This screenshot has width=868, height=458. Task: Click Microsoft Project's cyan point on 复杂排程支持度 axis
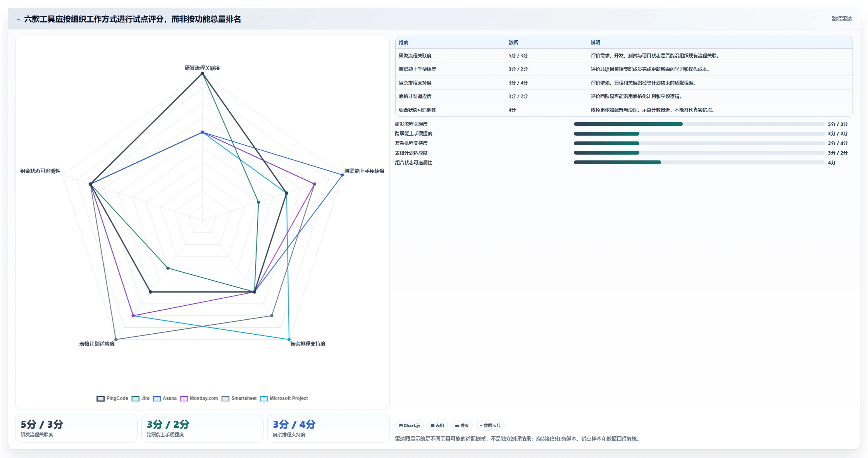pyautogui.click(x=289, y=339)
